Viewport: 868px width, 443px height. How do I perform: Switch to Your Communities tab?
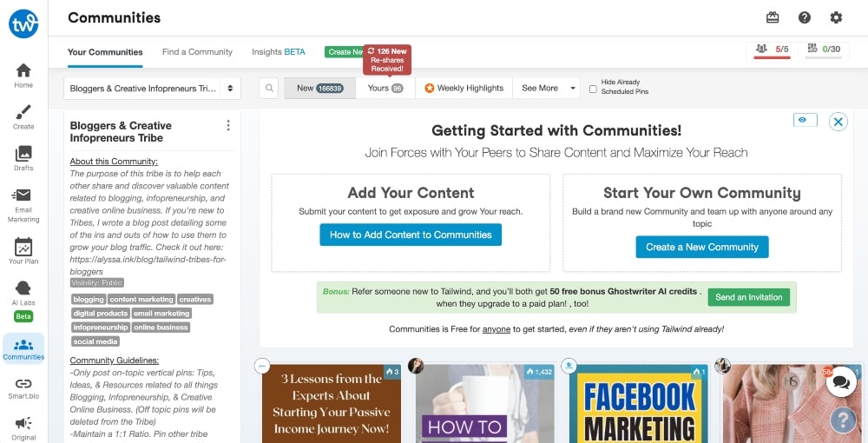pyautogui.click(x=105, y=52)
